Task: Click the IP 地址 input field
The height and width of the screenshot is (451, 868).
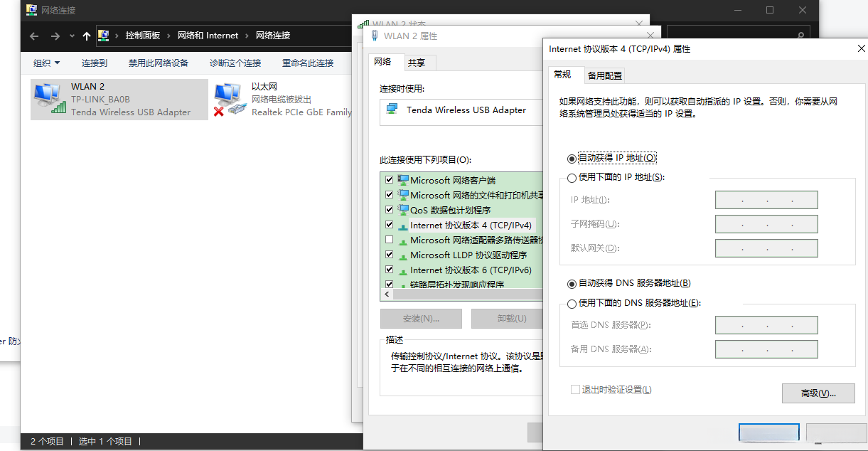Action: click(766, 200)
